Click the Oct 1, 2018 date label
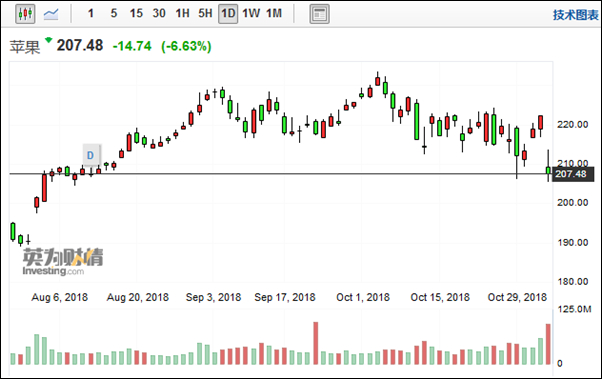 click(363, 297)
